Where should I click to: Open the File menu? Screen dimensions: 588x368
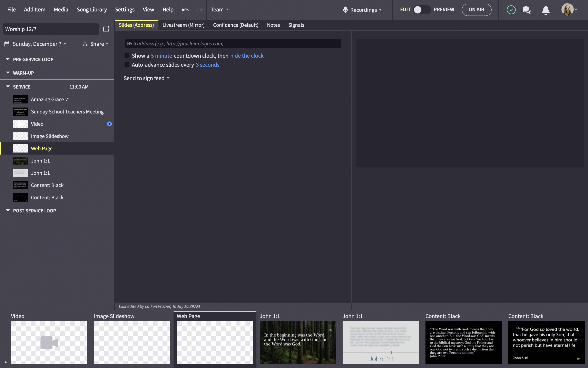pyautogui.click(x=11, y=9)
